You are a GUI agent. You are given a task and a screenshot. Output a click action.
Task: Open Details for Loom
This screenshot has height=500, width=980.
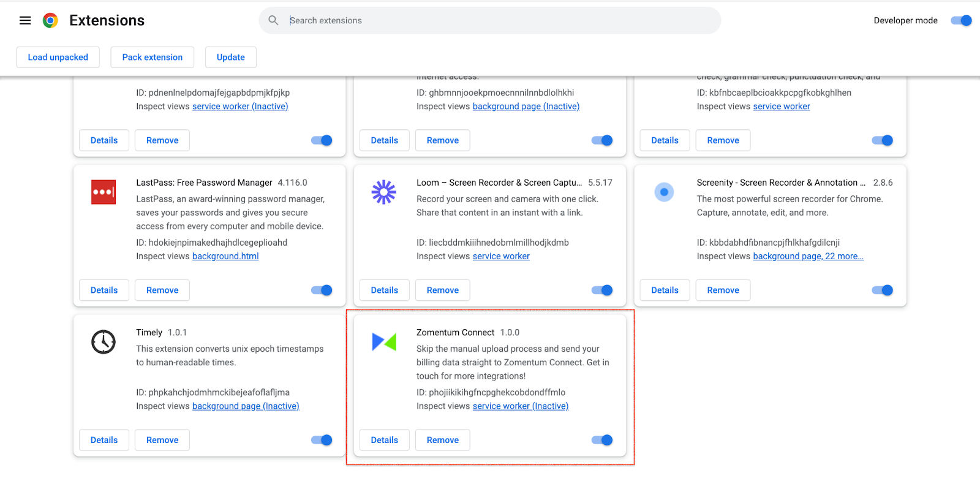(x=385, y=290)
